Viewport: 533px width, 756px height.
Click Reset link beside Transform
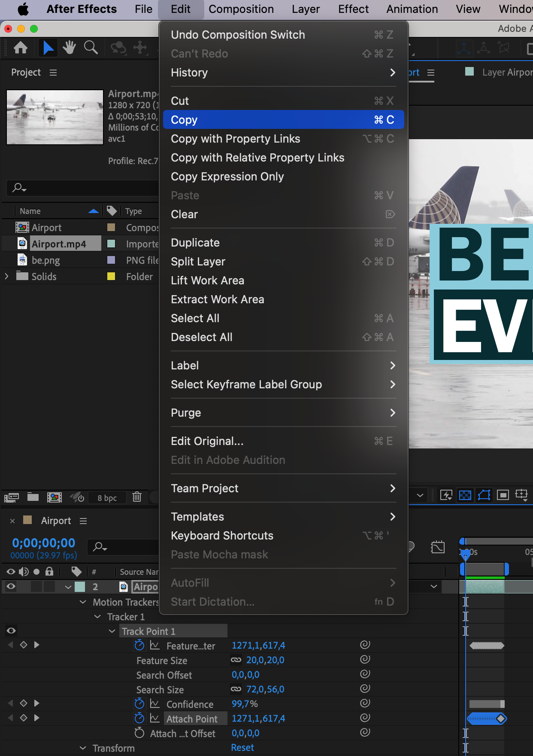point(242,747)
